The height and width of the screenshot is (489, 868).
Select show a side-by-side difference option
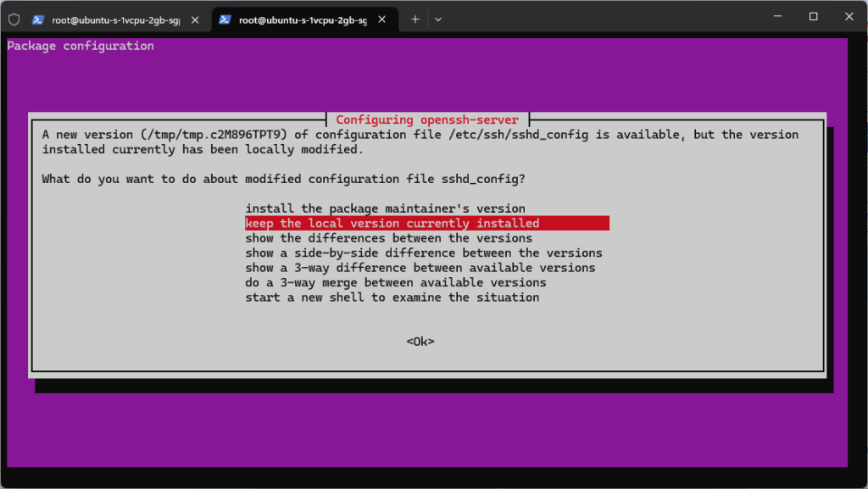pyautogui.click(x=423, y=253)
